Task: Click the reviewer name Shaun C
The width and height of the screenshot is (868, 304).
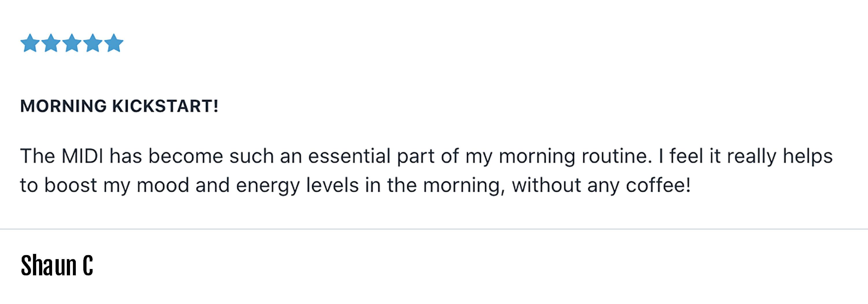Action: pos(57,265)
